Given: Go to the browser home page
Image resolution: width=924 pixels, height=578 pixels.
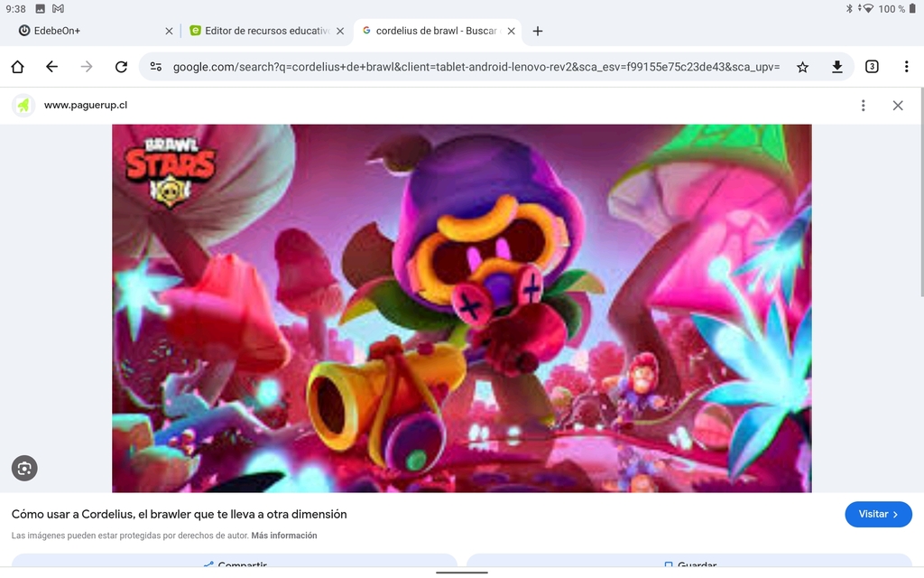Looking at the screenshot, I should tap(18, 67).
